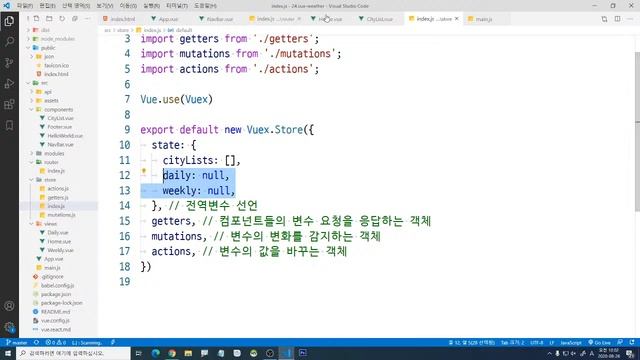Click Windows Start button
The height and width of the screenshot is (360, 640).
[8, 353]
